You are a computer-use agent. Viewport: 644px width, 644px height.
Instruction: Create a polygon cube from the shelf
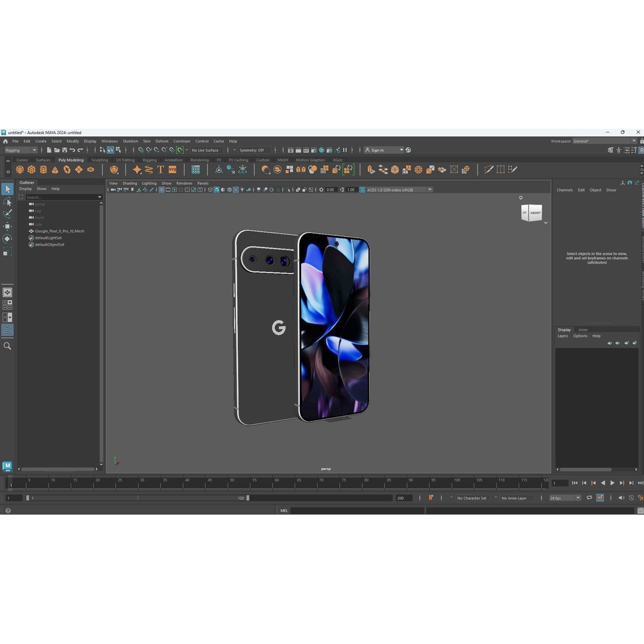[32, 169]
